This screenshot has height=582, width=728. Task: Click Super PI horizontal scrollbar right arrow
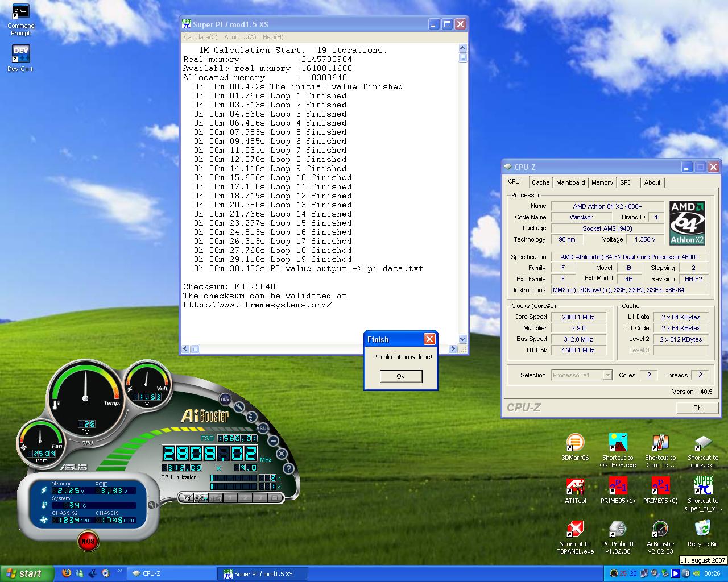tap(453, 349)
